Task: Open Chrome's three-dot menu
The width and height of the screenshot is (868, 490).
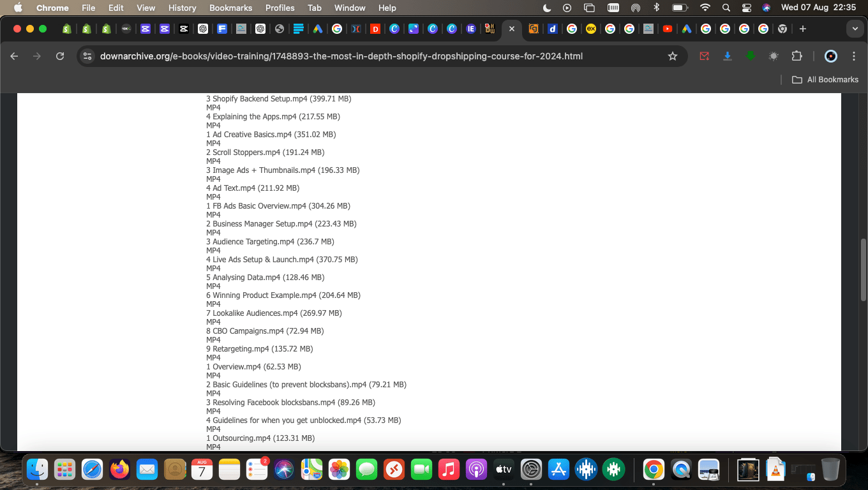Action: point(854,56)
